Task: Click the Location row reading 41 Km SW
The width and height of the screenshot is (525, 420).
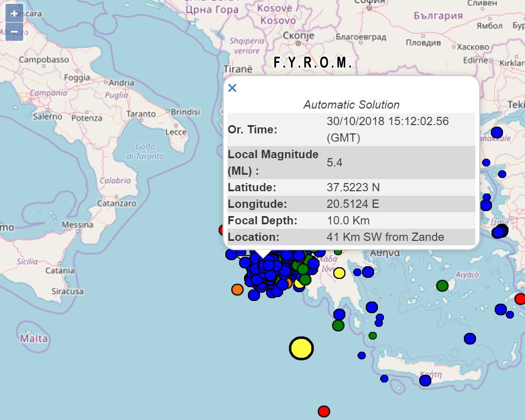Action: pyautogui.click(x=385, y=237)
